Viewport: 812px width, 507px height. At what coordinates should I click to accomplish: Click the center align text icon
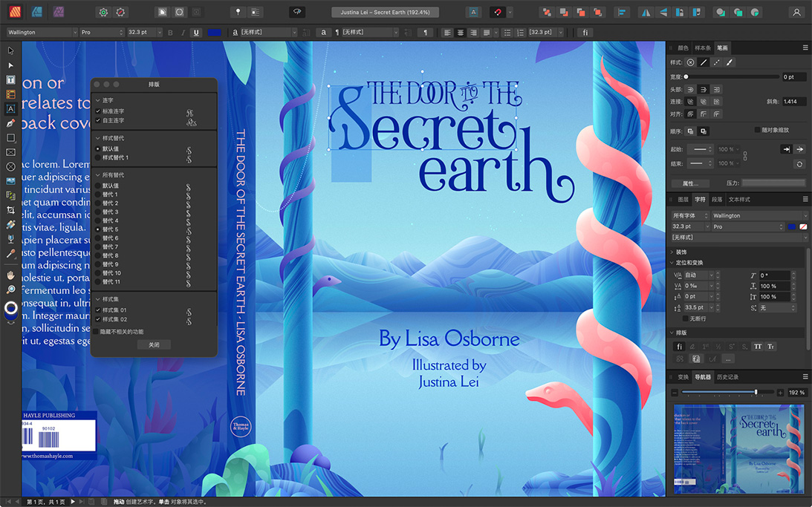[x=461, y=33]
